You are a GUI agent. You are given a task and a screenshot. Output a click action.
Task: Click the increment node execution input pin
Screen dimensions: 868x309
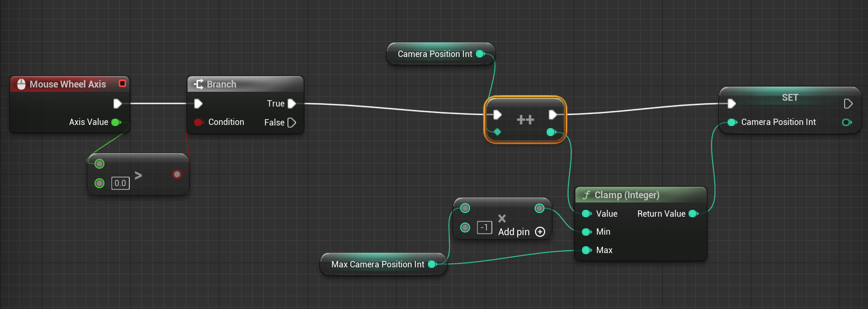click(x=497, y=115)
